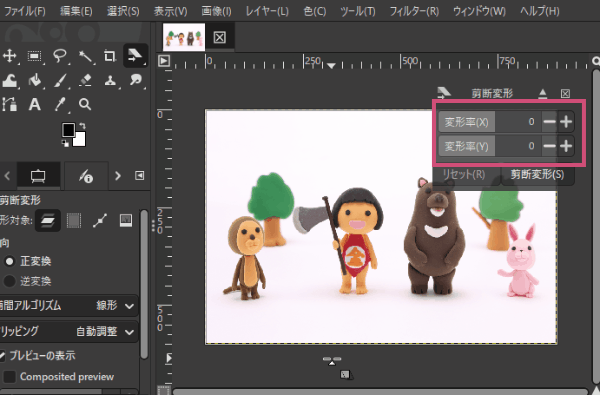
Task: Decrease 変形率(Y) with minus button
Action: tap(549, 146)
